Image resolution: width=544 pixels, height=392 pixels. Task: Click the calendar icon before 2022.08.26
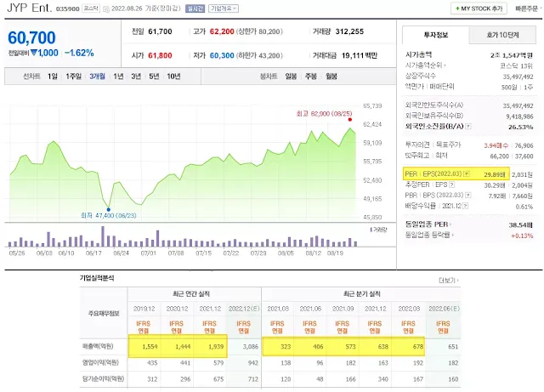[106, 9]
